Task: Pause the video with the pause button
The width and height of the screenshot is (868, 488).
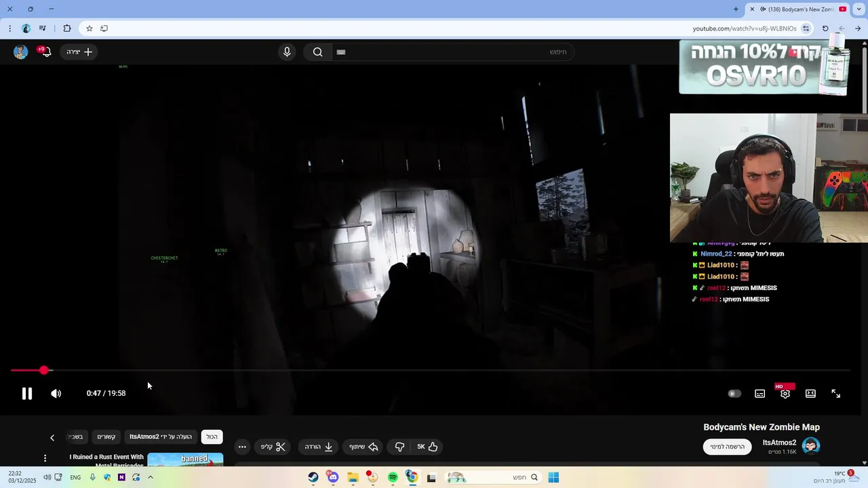Action: click(x=27, y=393)
